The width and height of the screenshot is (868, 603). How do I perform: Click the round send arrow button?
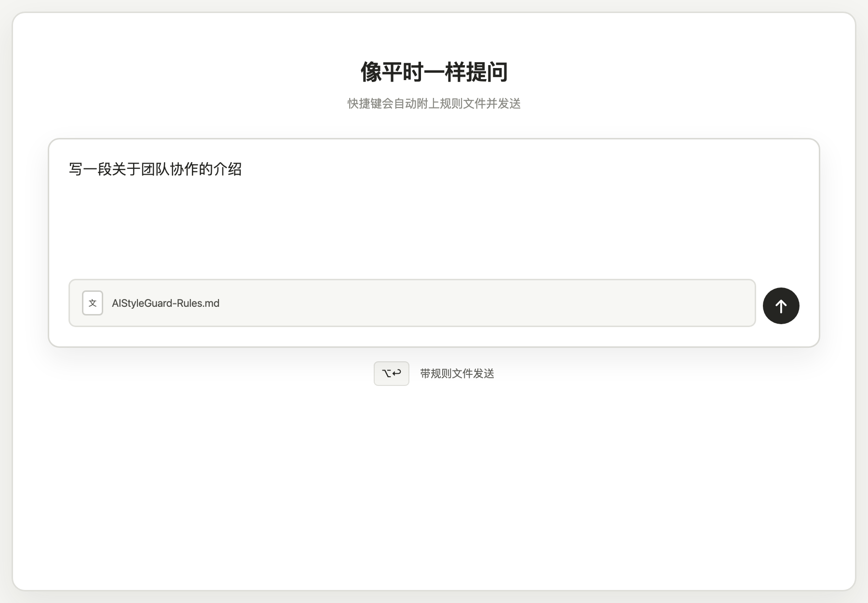(781, 306)
